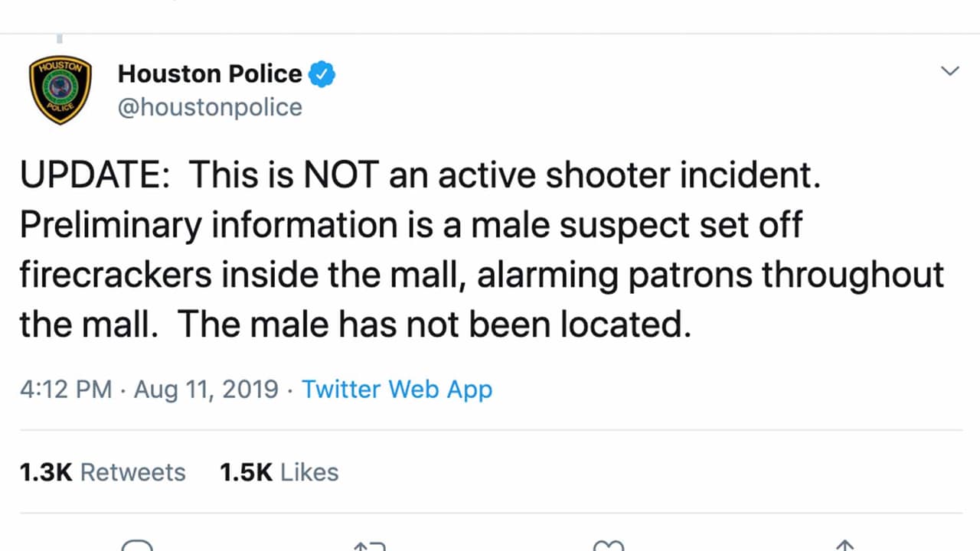
Task: Open the Twitter Web App source link
Action: (x=397, y=389)
